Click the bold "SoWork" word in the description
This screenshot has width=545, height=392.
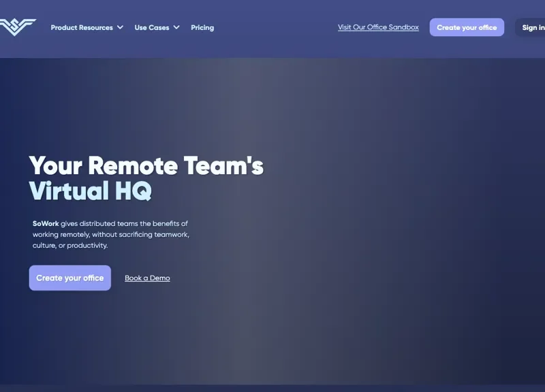(x=46, y=223)
